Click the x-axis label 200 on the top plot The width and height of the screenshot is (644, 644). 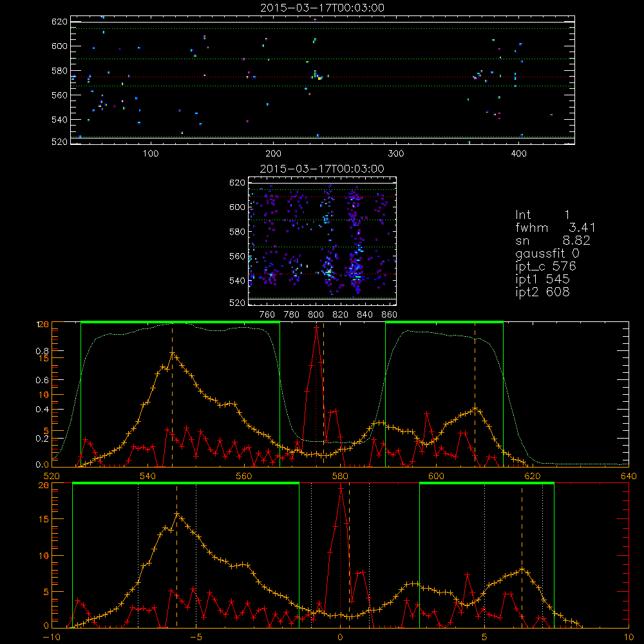pyautogui.click(x=274, y=154)
